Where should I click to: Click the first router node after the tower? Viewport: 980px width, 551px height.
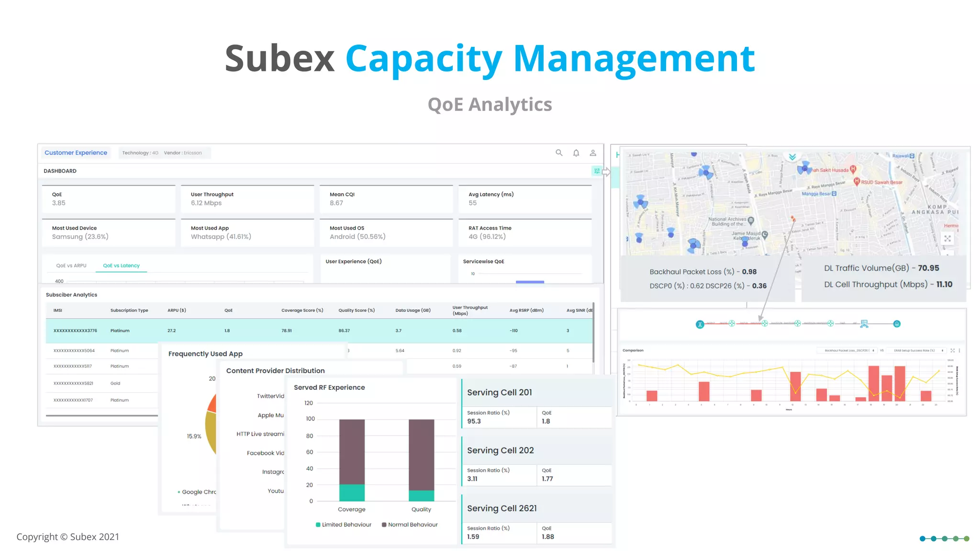pyautogui.click(x=732, y=324)
